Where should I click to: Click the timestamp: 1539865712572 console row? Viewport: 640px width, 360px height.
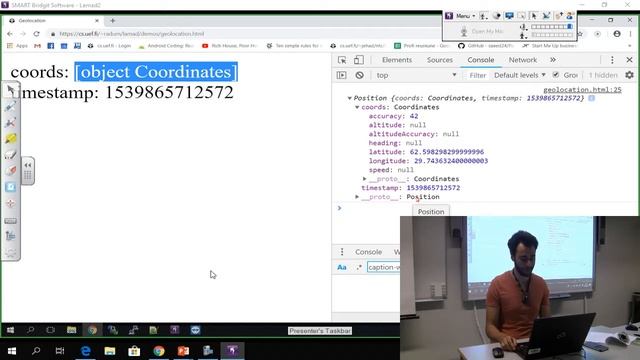[x=411, y=188]
